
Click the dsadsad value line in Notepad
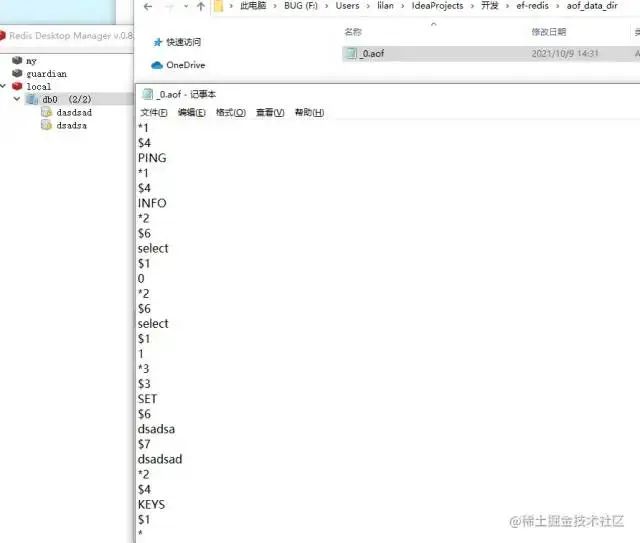point(160,459)
